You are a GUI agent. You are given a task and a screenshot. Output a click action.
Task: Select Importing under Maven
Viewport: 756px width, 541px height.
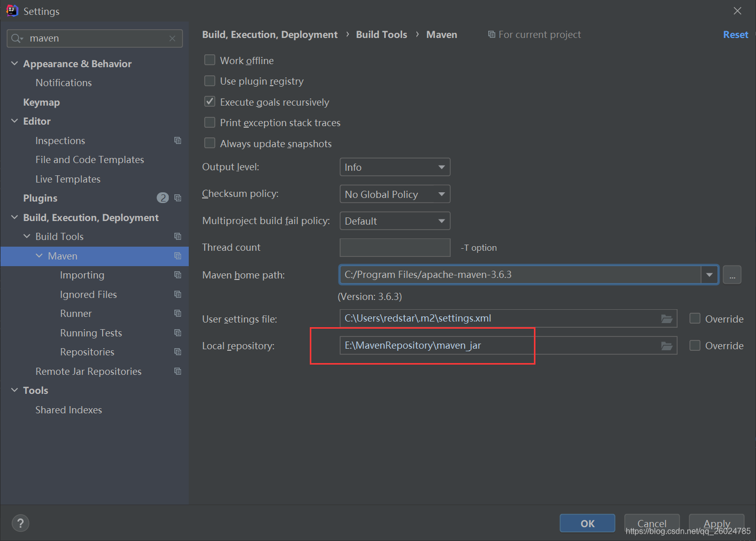[82, 275]
